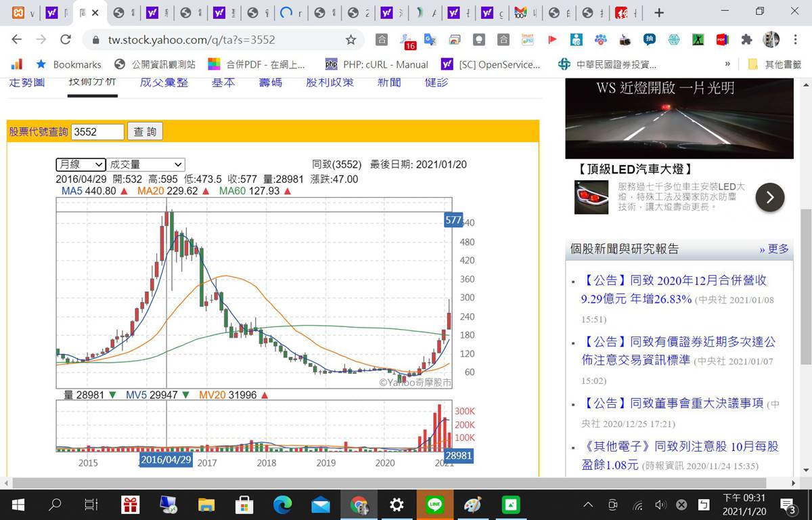The height and width of the screenshot is (520, 812).
Task: Open the Chrome extensions puzzle icon
Action: [x=746, y=40]
